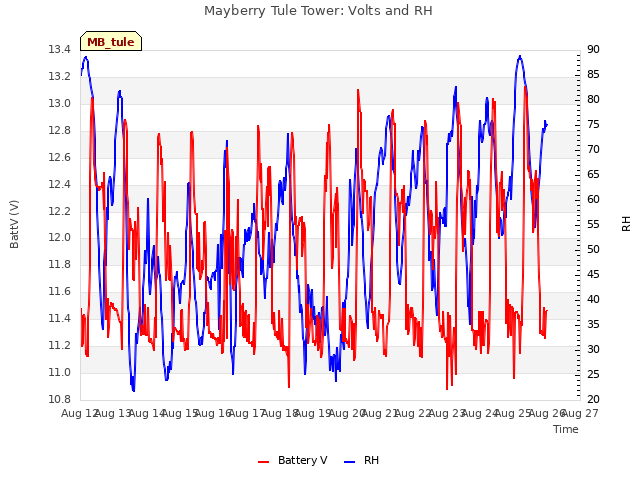Click the 55 RH tick label
The height and width of the screenshot is (480, 640).
593,224
